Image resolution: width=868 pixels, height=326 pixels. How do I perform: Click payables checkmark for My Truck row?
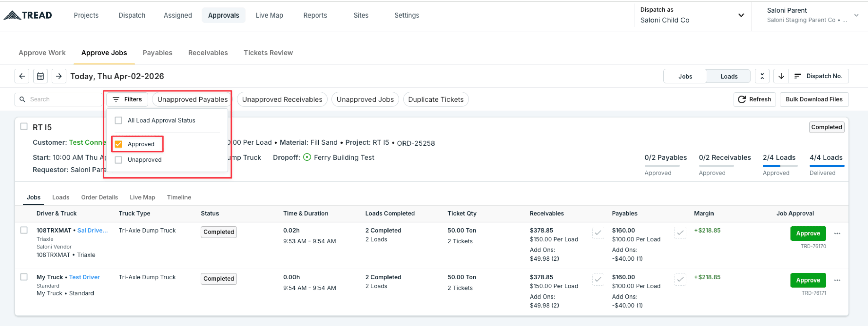coord(680,279)
